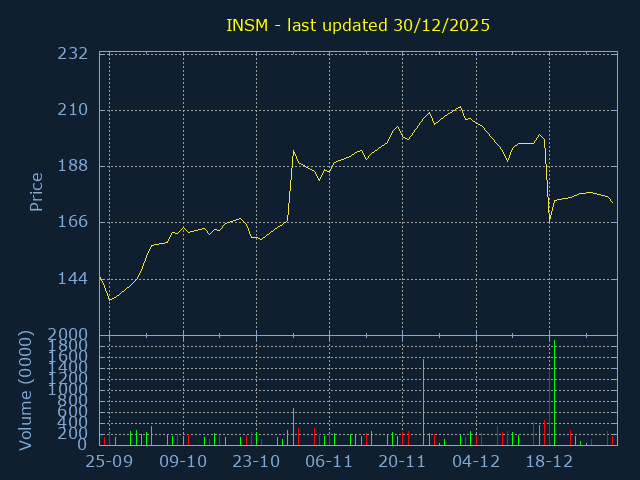Click the price line peak near 210
640x480 pixels.
(460, 107)
